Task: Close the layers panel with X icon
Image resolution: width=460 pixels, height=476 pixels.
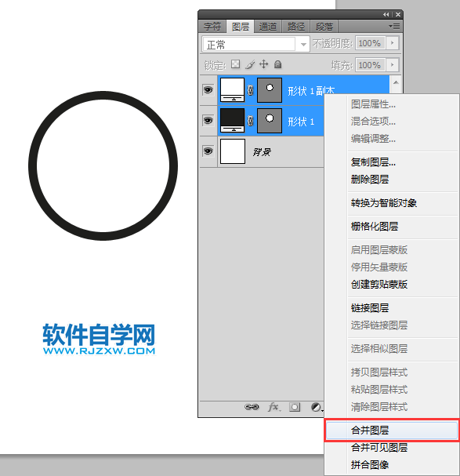Action: [x=398, y=15]
